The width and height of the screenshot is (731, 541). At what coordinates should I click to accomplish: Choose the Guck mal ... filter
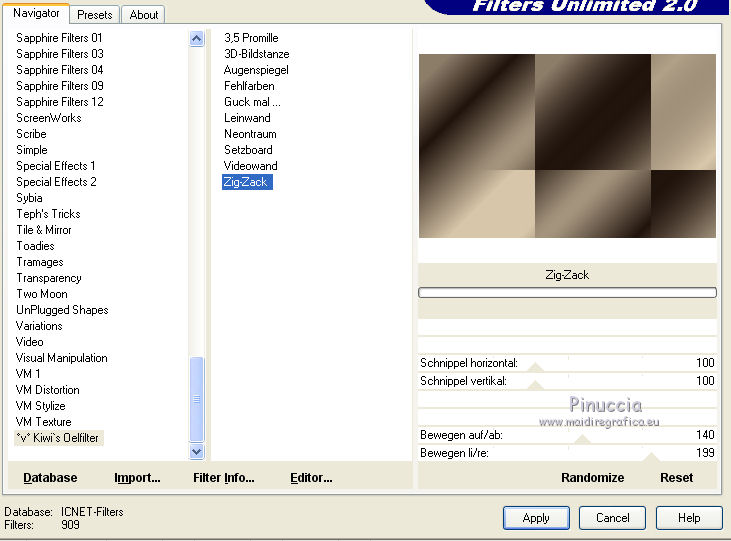(x=252, y=102)
